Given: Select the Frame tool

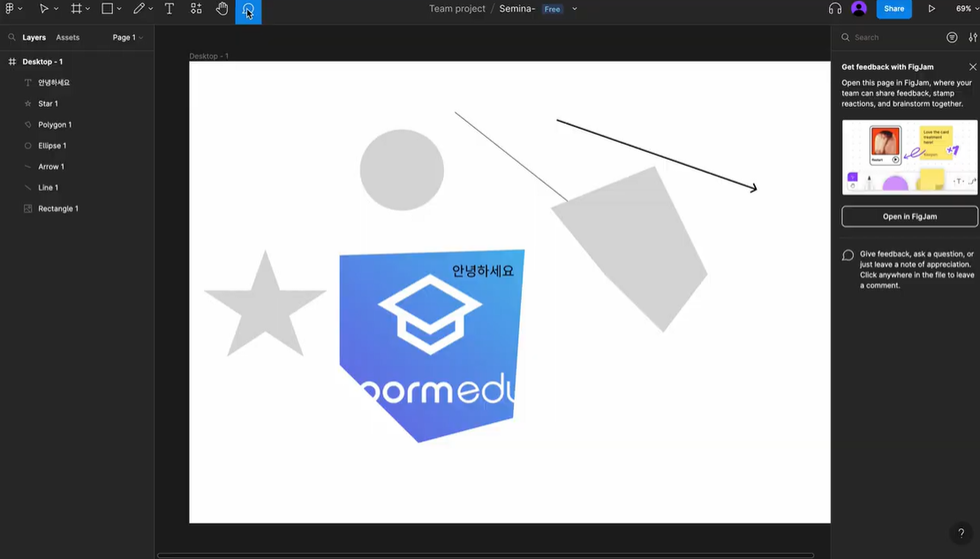Looking at the screenshot, I should click(x=76, y=9).
